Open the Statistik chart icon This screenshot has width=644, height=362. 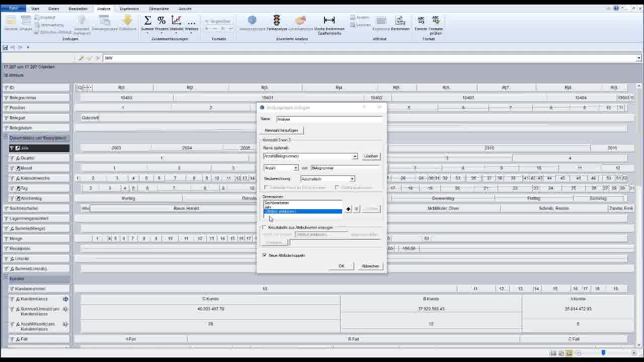(x=177, y=20)
